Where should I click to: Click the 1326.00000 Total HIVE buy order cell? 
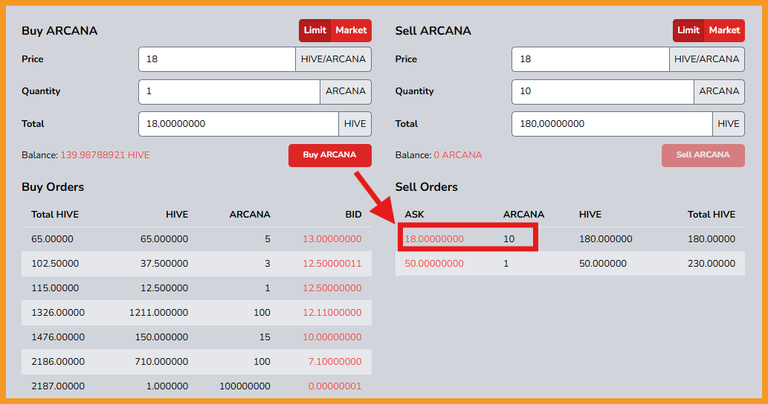(58, 312)
